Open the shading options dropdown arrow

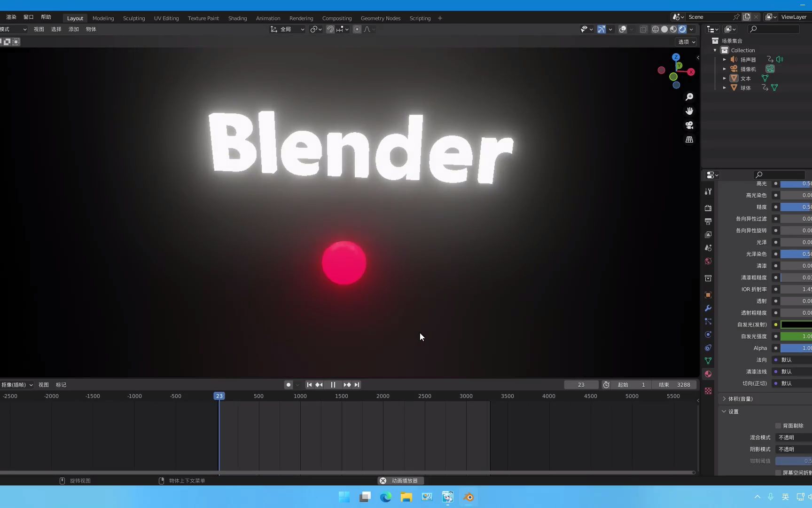[691, 29]
